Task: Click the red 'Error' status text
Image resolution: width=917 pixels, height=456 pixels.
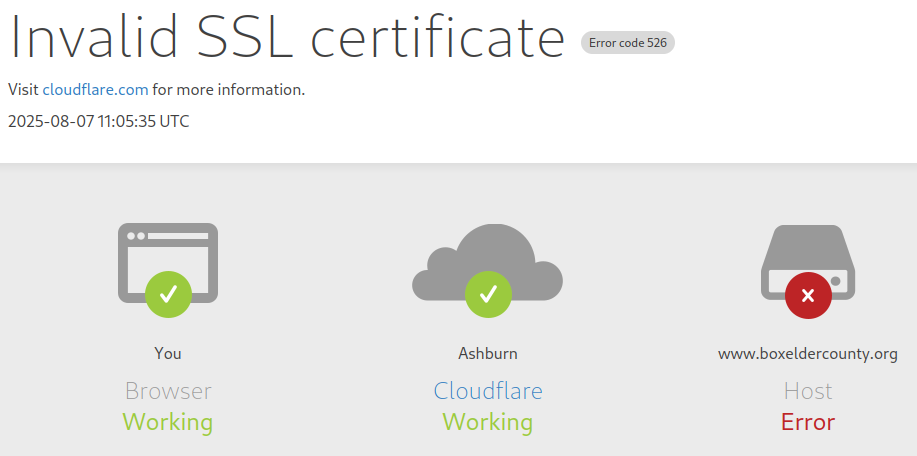Action: click(808, 422)
